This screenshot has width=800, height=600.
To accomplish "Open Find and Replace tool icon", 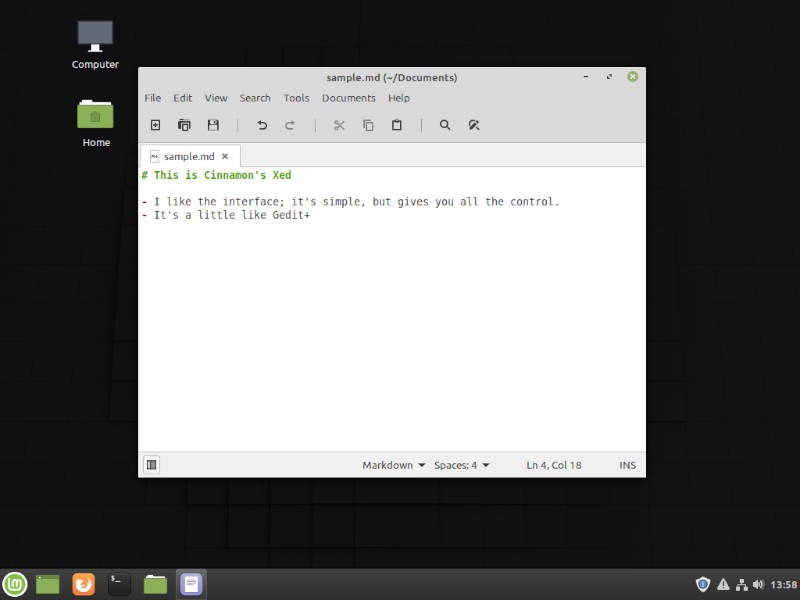I will tap(474, 125).
